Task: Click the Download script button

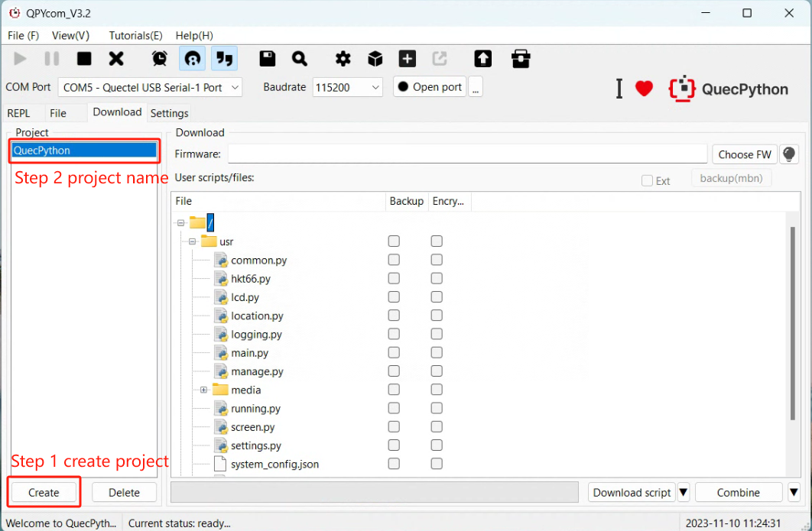Action: tap(632, 492)
